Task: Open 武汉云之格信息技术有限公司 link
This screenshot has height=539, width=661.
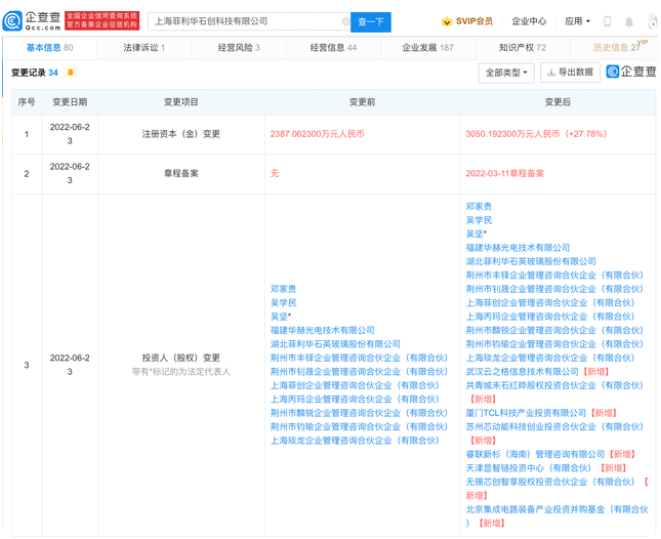Action: pyautogui.click(x=522, y=372)
